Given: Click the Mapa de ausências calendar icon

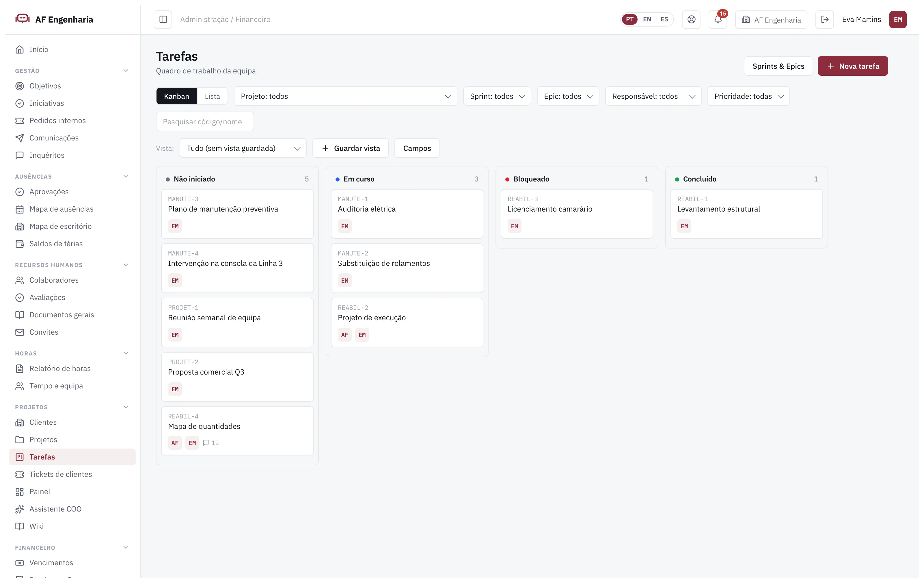Looking at the screenshot, I should pos(19,209).
